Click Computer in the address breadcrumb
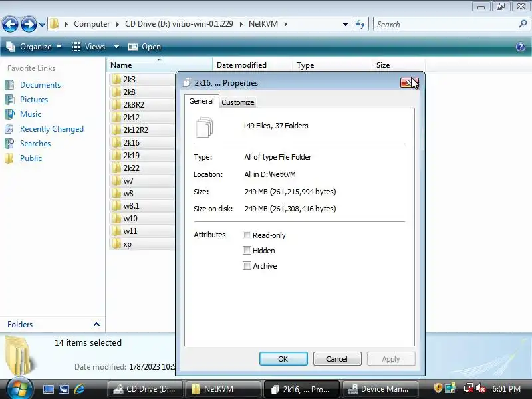532x399 pixels. 92,24
